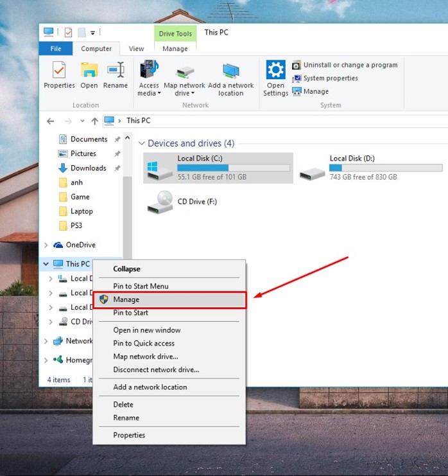Image resolution: width=448 pixels, height=476 pixels.
Task: Collapse the This PC tree node
Action: point(46,264)
